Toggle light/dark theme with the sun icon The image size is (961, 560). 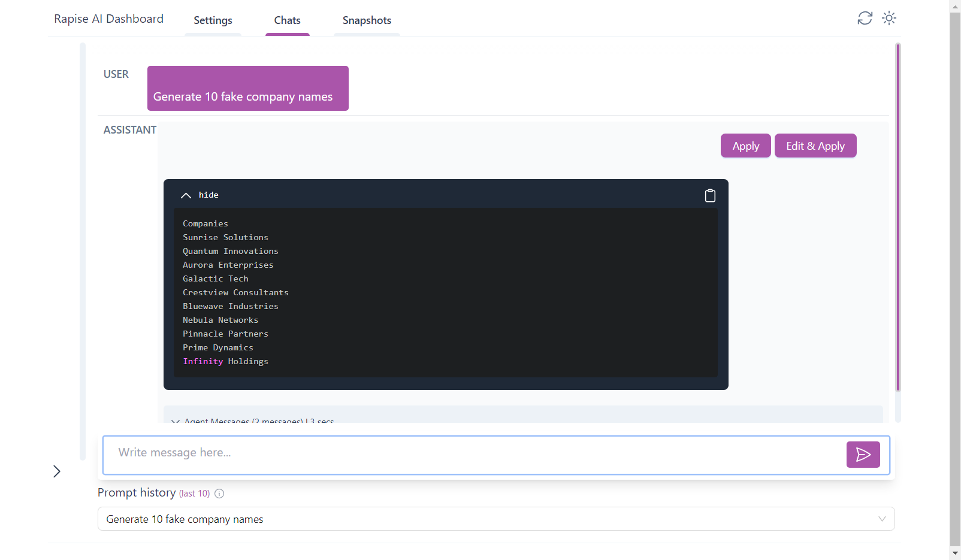[x=889, y=18]
